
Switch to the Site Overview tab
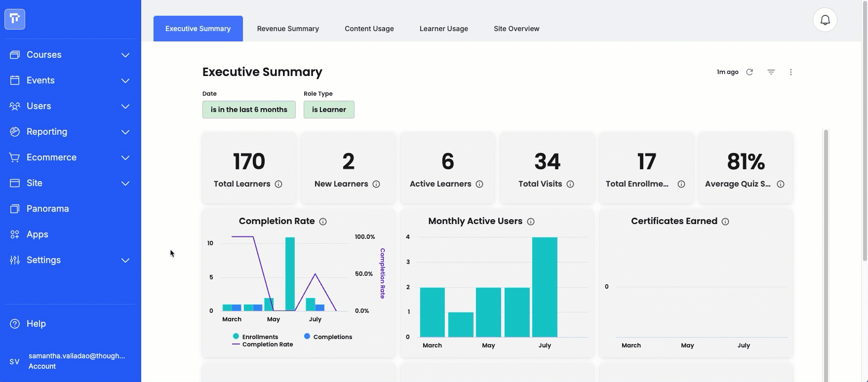516,29
